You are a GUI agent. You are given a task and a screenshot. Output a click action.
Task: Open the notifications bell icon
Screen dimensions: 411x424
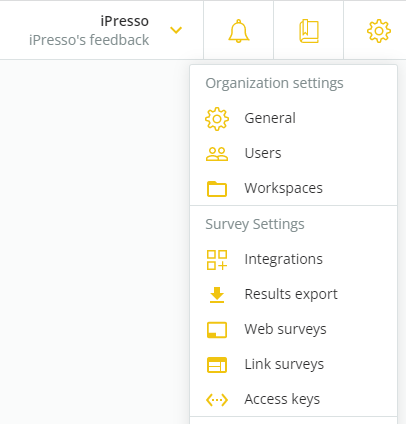click(x=239, y=31)
